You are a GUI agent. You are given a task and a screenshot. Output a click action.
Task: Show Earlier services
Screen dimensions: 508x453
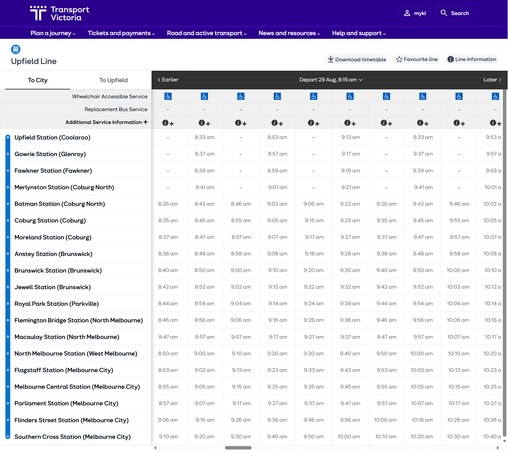click(168, 80)
